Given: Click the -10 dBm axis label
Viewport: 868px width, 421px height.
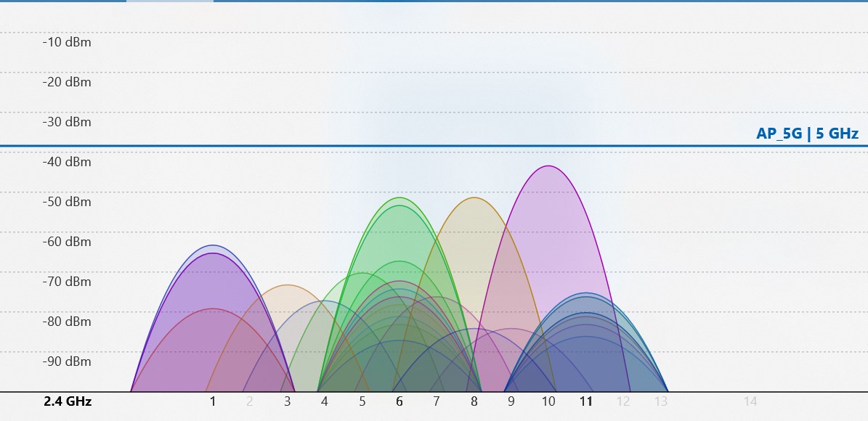Looking at the screenshot, I should [67, 42].
